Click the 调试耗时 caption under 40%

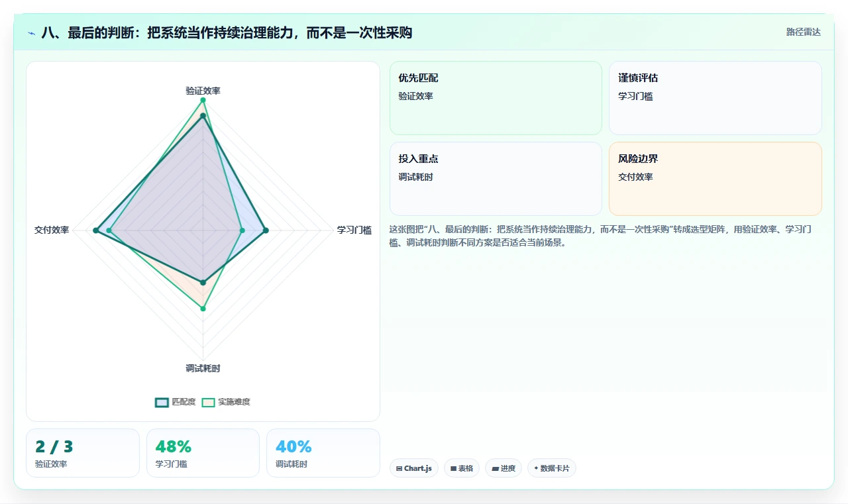[x=291, y=464]
